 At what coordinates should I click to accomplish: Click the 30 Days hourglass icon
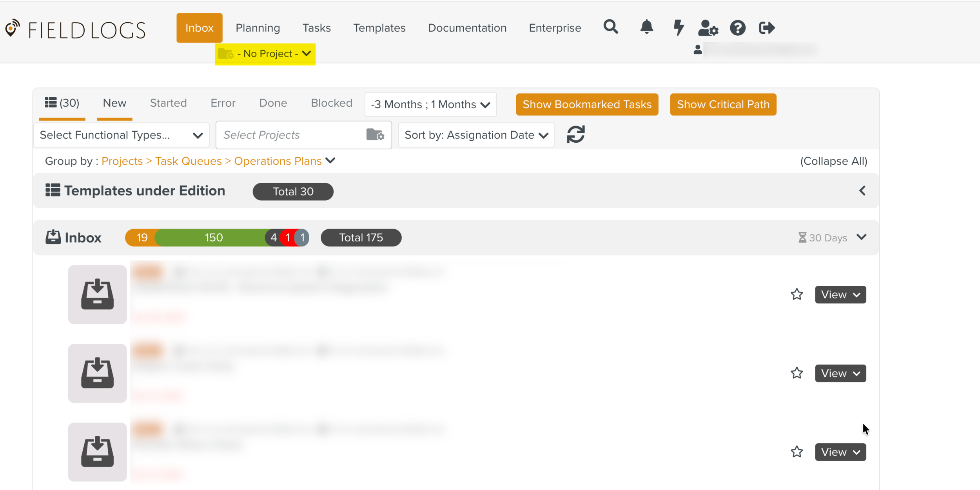tap(802, 238)
